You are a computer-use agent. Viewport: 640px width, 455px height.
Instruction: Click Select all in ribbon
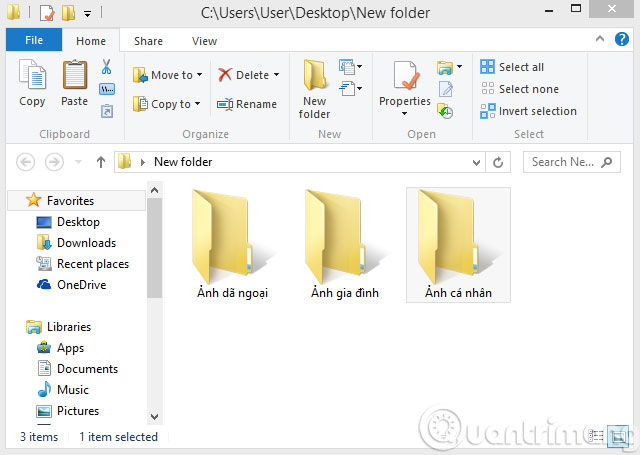512,67
